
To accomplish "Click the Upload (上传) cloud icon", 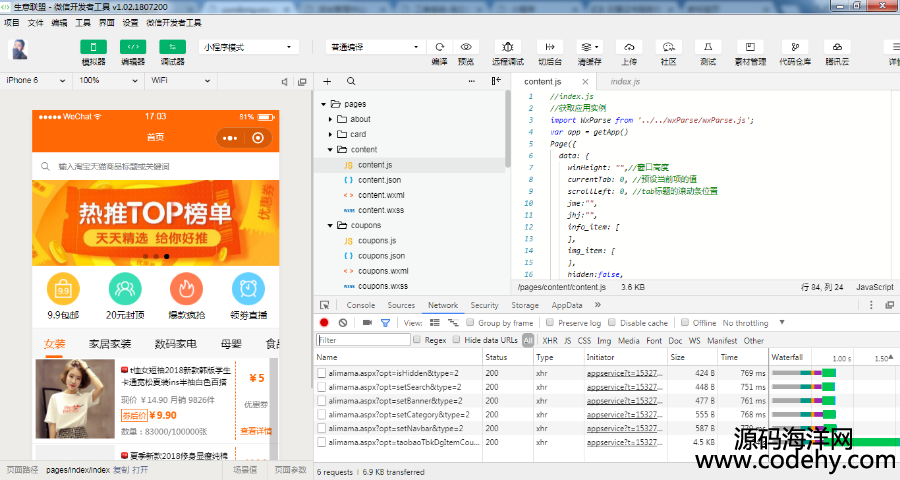I will (629, 47).
